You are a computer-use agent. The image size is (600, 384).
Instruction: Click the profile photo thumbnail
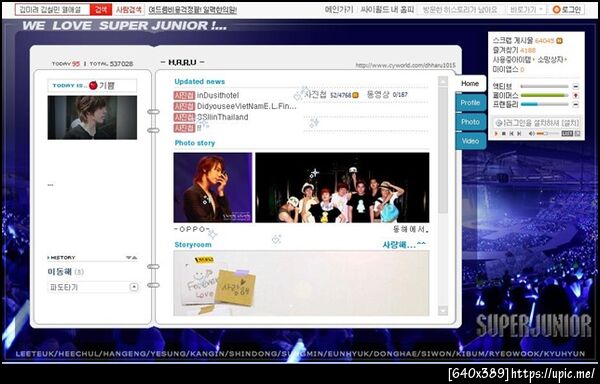pyautogui.click(x=92, y=117)
